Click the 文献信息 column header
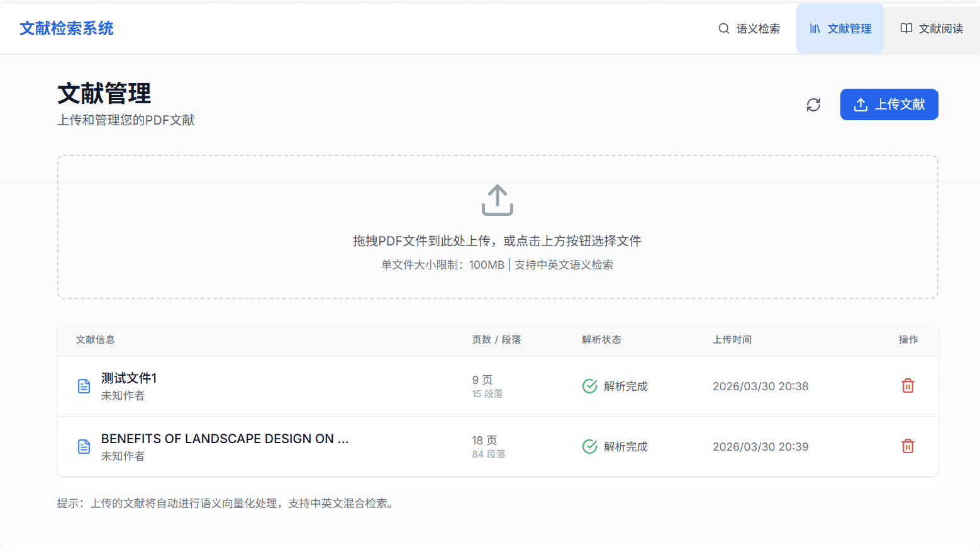The height and width of the screenshot is (552, 980). pyautogui.click(x=96, y=340)
